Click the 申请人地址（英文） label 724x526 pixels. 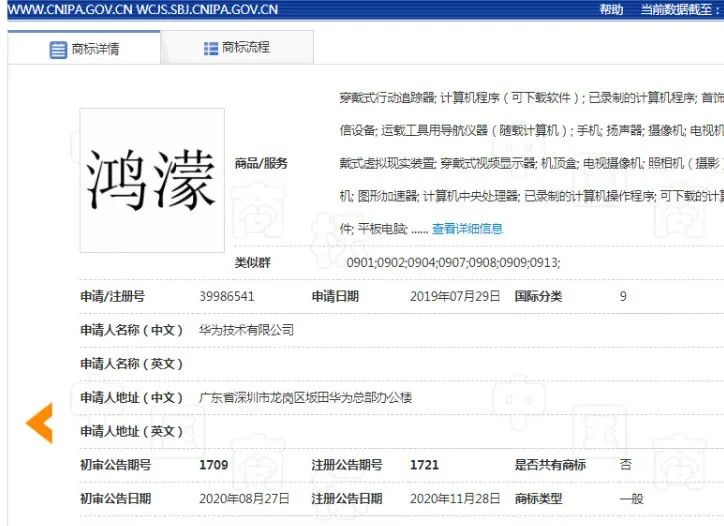point(132,431)
